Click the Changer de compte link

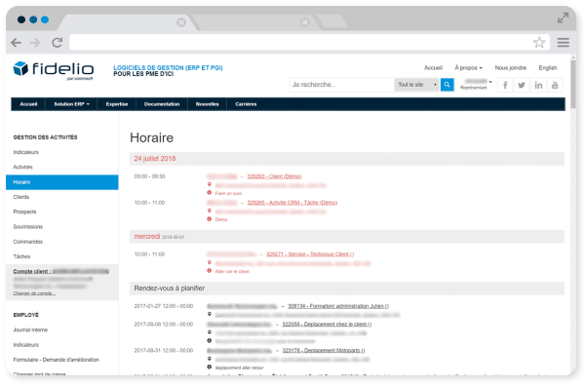[x=34, y=293]
